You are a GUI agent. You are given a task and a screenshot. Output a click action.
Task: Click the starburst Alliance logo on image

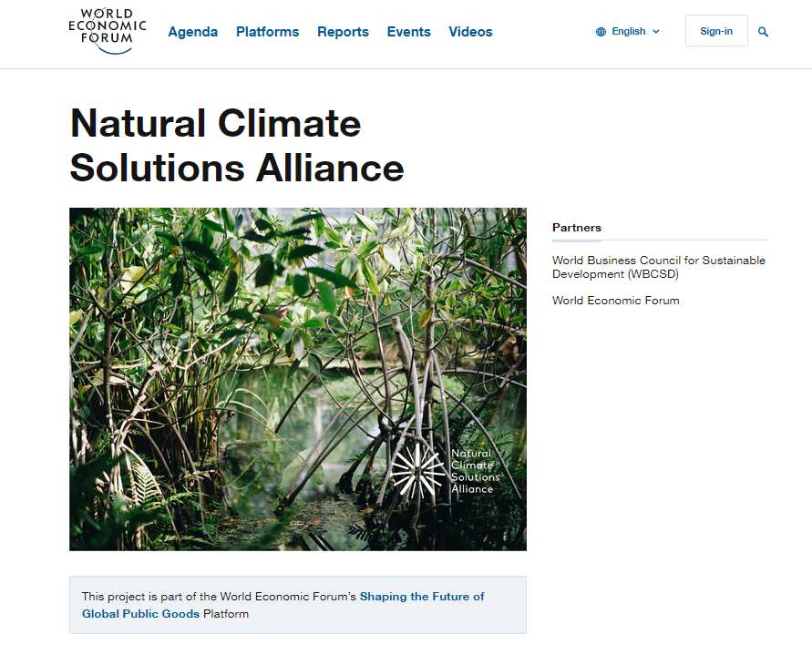coord(416,471)
